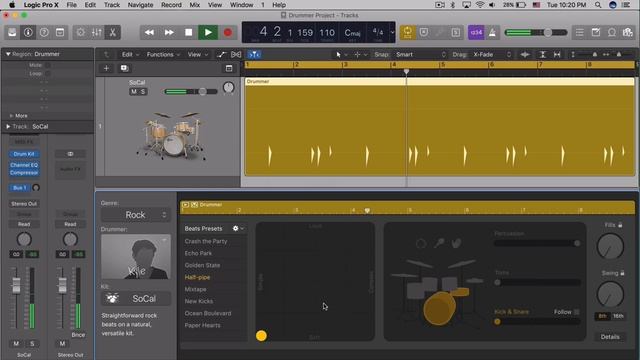The height and width of the screenshot is (360, 640).
Task: Solo the SoCal track with S button
Action: (143, 91)
